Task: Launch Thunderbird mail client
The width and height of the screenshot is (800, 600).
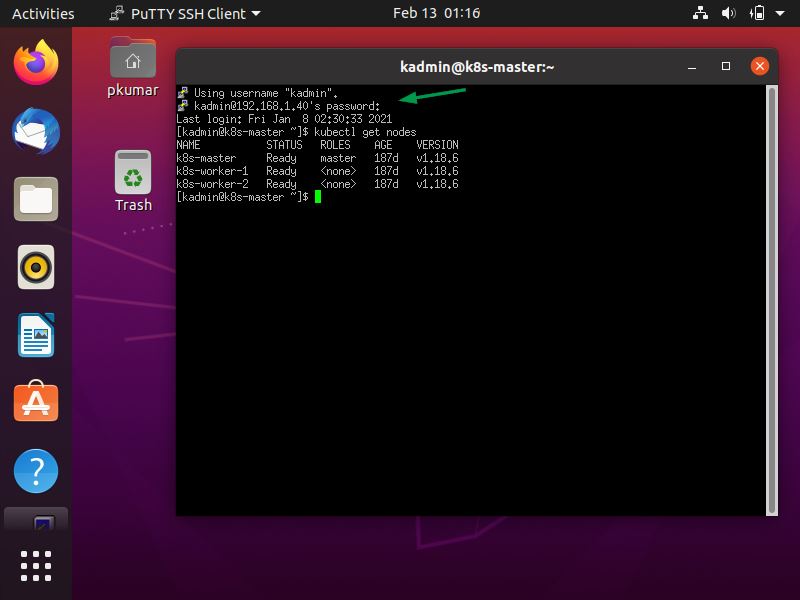Action: click(36, 131)
